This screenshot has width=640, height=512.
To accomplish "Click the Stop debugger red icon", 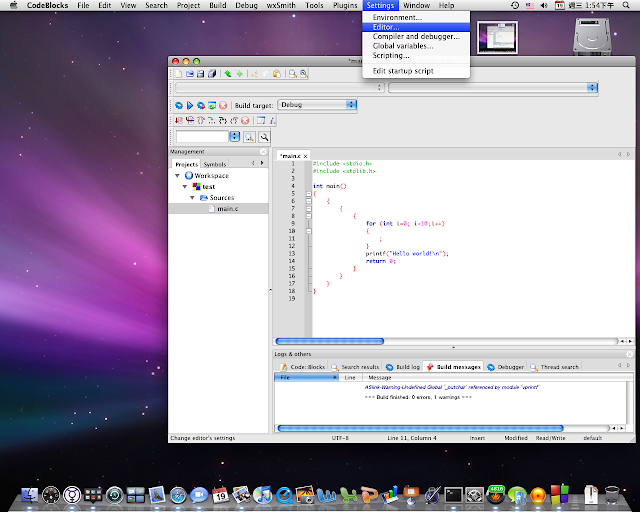I will coord(245,120).
